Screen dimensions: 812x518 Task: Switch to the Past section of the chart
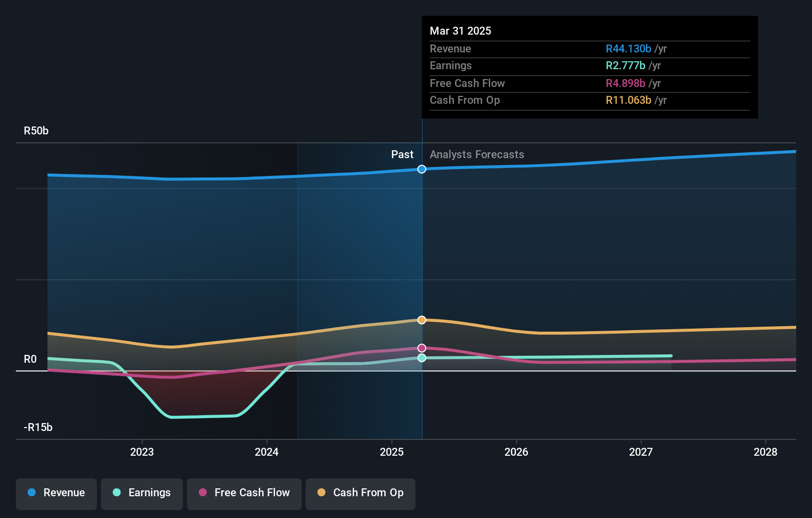(x=402, y=154)
